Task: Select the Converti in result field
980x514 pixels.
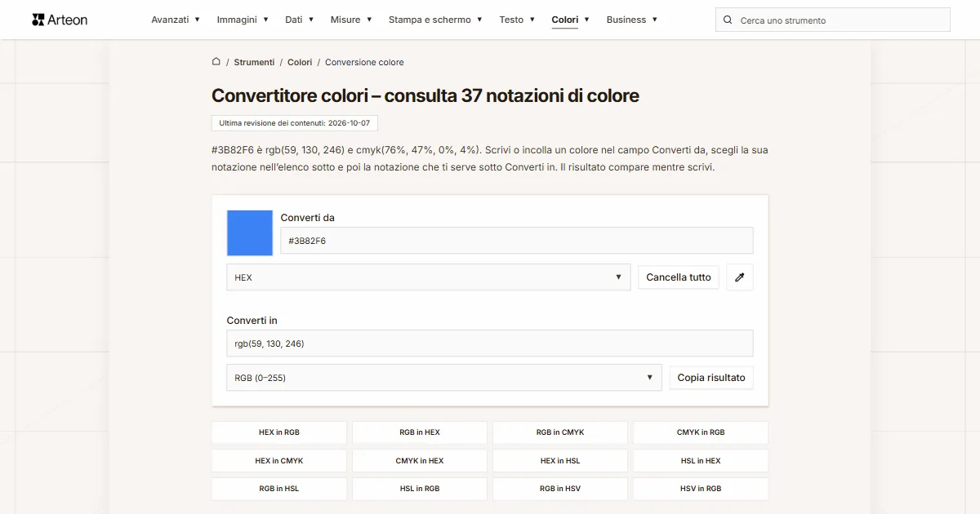Action: coord(490,343)
